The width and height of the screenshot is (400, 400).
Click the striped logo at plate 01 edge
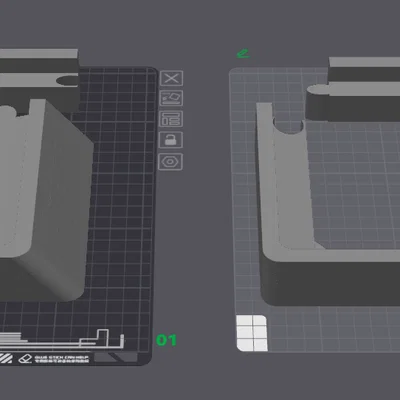pyautogui.click(x=6, y=359)
